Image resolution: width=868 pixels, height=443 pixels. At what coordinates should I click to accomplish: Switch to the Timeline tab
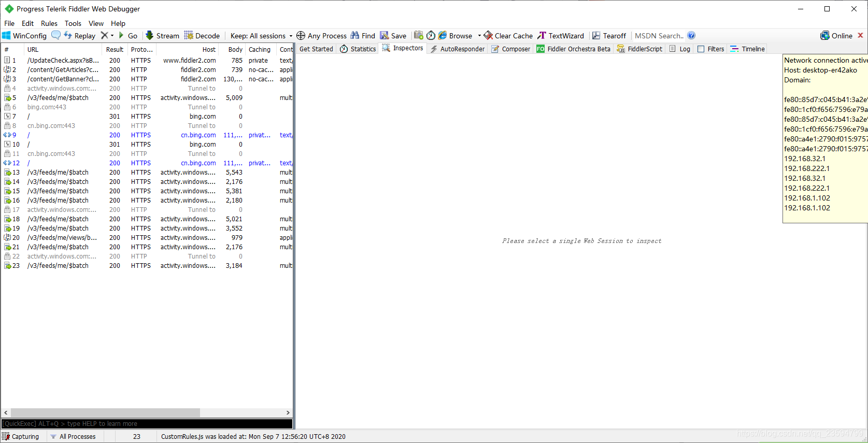click(x=747, y=49)
